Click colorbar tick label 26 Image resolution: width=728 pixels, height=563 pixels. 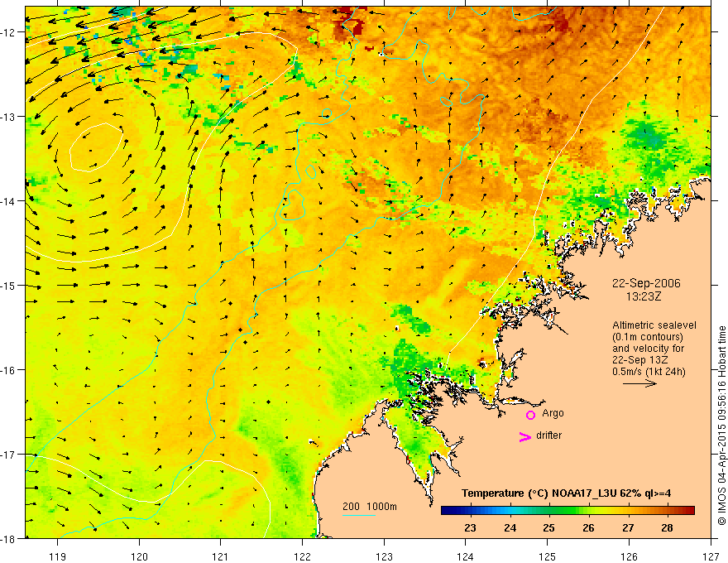coord(588,527)
